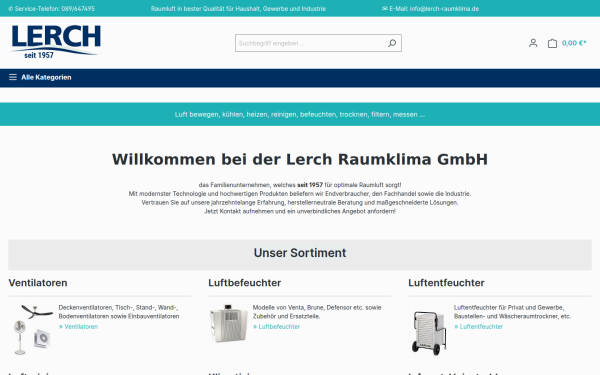The width and height of the screenshot is (600, 375).
Task: Click the Luftbefeuchter device thumbnail
Action: click(228, 323)
